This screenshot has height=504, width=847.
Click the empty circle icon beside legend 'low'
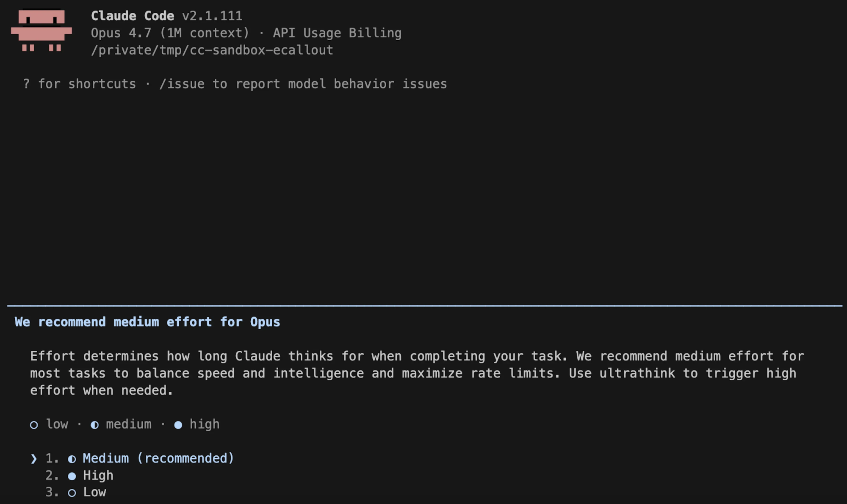coord(34,425)
